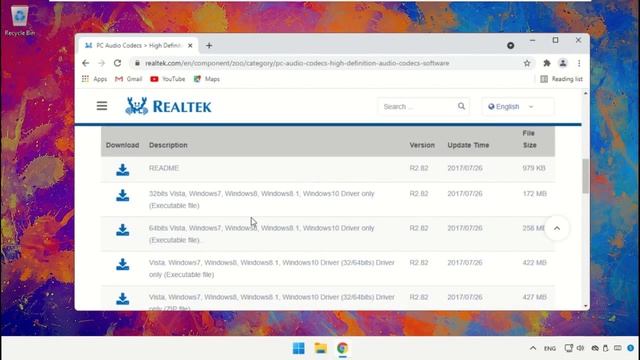Open the Apps bookmarks shortcut
This screenshot has height=360, width=640.
(94, 79)
